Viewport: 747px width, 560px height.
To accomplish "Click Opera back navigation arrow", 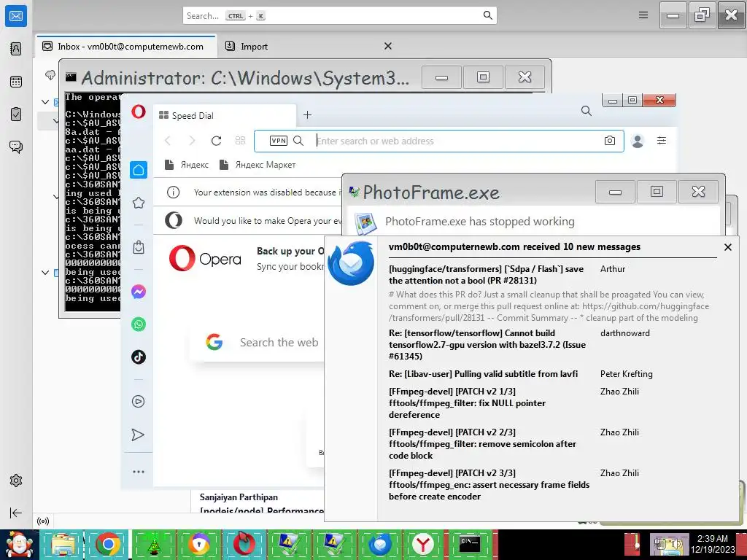I will pos(168,141).
